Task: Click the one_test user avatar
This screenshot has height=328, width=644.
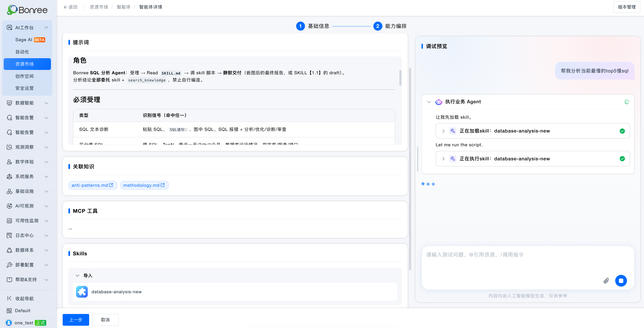Action: click(x=9, y=323)
